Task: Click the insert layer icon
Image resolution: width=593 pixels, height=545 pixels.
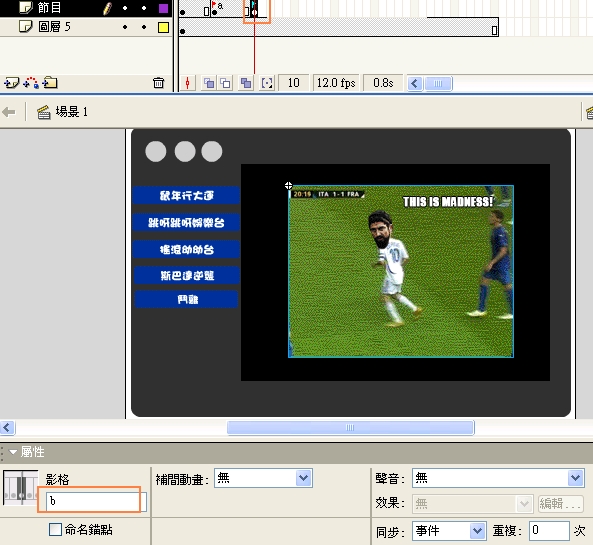Action: point(11,82)
